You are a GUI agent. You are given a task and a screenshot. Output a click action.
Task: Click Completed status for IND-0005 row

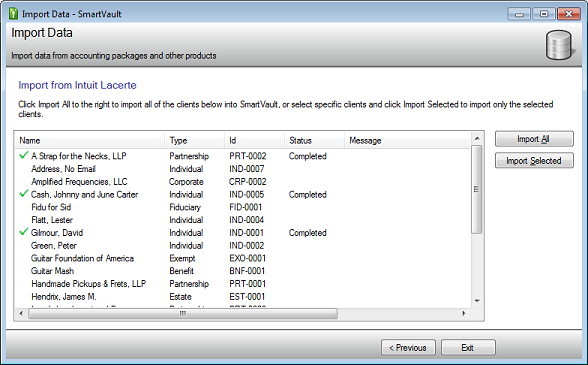tap(308, 194)
